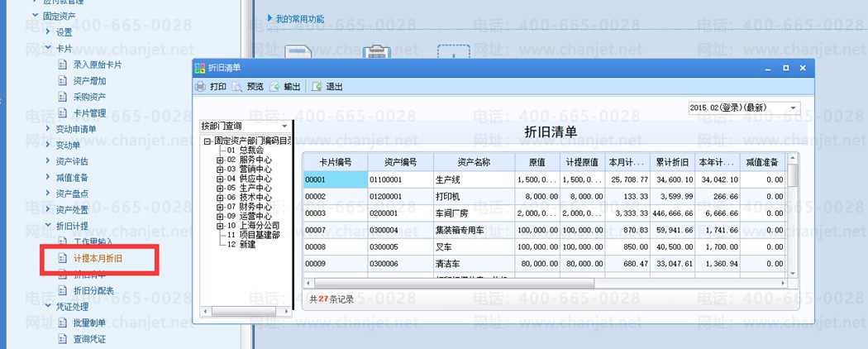Open 折旧分配表 in the sidebar
Screen dimensions: 868x349
point(93,290)
